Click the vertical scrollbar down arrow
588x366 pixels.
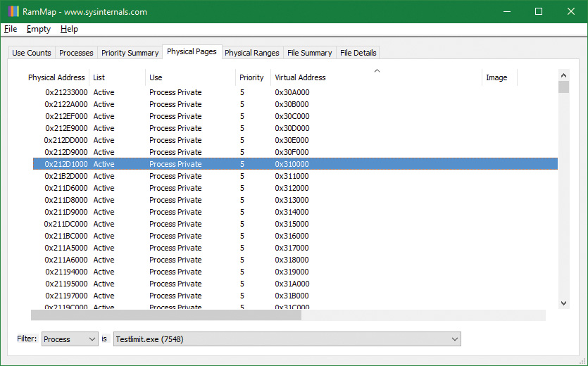click(x=563, y=303)
